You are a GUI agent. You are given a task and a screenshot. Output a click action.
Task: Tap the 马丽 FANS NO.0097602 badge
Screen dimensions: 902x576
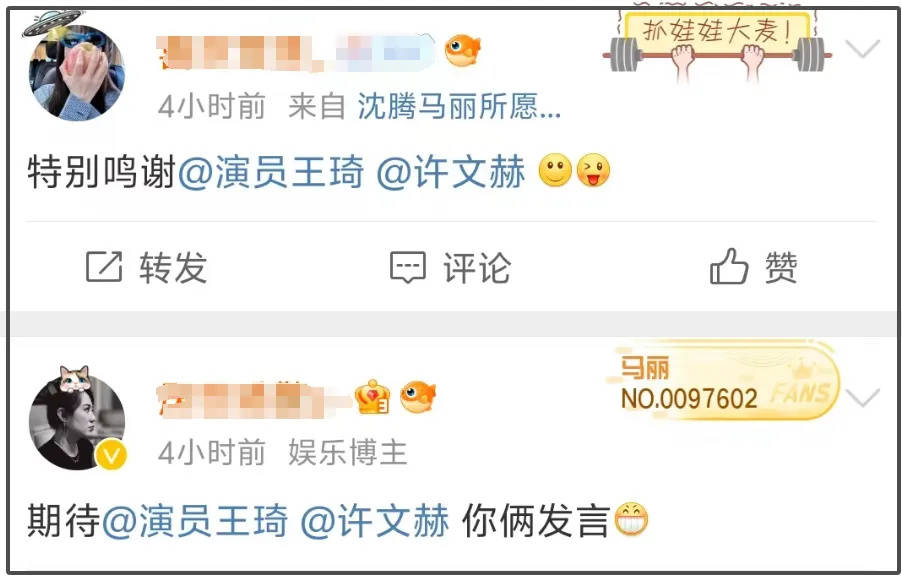[x=724, y=382]
